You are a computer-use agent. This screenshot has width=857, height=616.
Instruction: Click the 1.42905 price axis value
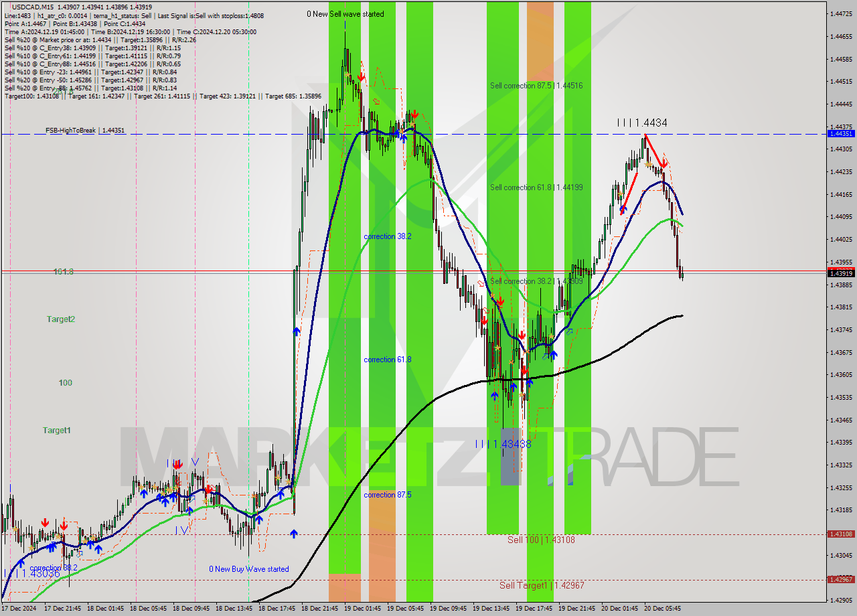tap(841, 600)
